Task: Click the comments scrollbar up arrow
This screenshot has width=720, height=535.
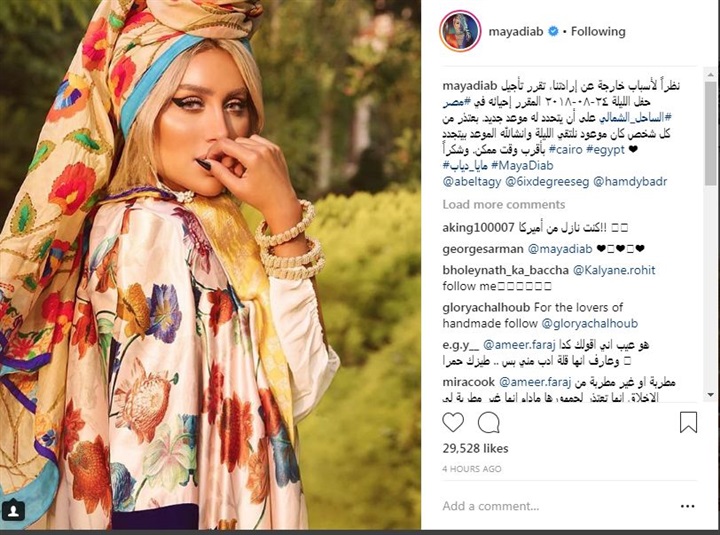Action: point(711,74)
